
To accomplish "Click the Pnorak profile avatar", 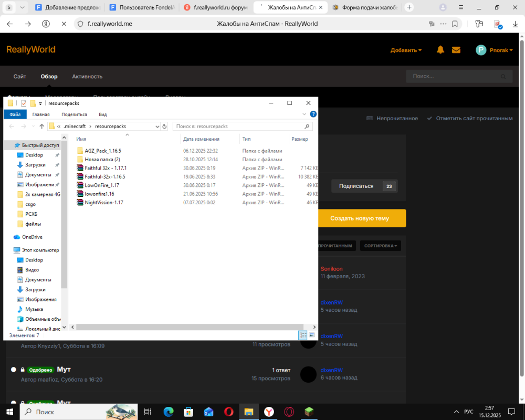I will pyautogui.click(x=481, y=50).
